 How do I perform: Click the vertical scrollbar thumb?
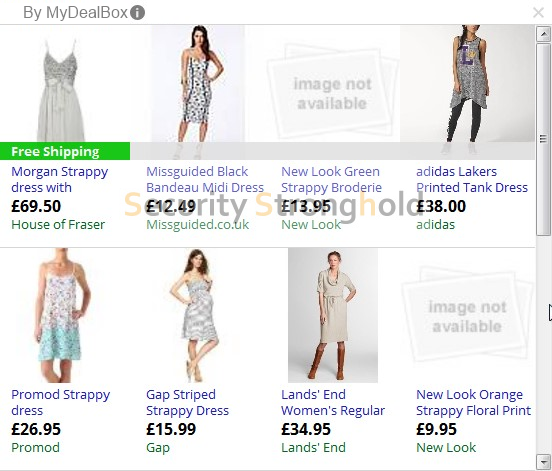[x=544, y=139]
